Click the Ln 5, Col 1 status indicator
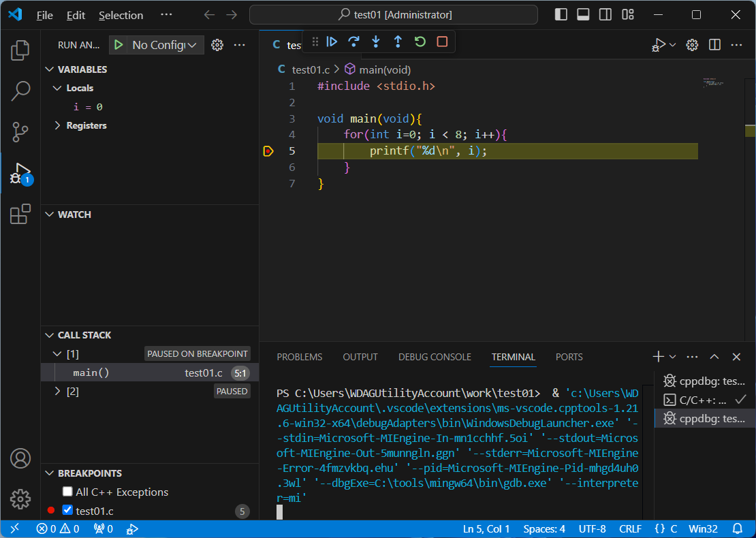The image size is (756, 538). [x=486, y=529]
